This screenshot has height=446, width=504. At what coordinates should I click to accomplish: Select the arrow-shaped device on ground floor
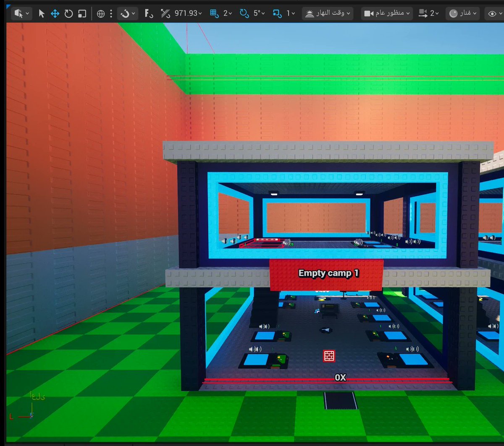point(326,330)
